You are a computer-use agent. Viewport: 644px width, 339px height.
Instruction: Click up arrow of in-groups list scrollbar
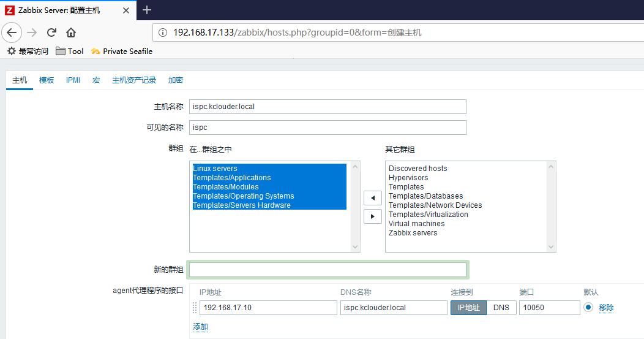pos(355,167)
